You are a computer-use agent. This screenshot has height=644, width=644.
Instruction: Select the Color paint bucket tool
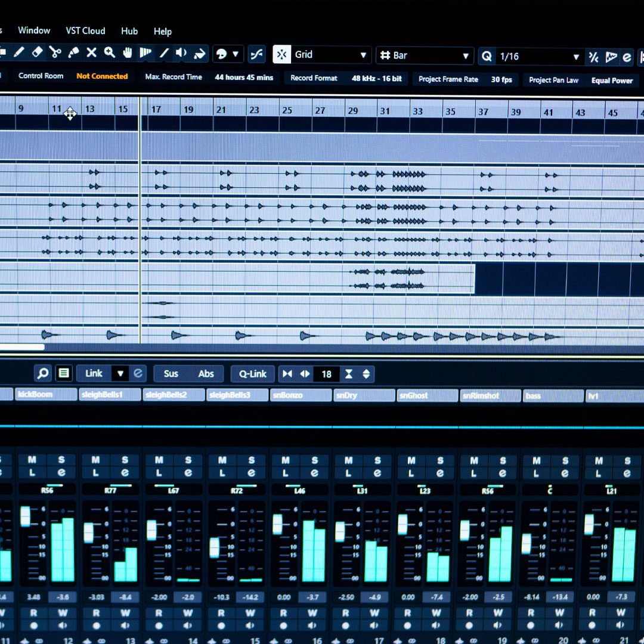coord(200,54)
